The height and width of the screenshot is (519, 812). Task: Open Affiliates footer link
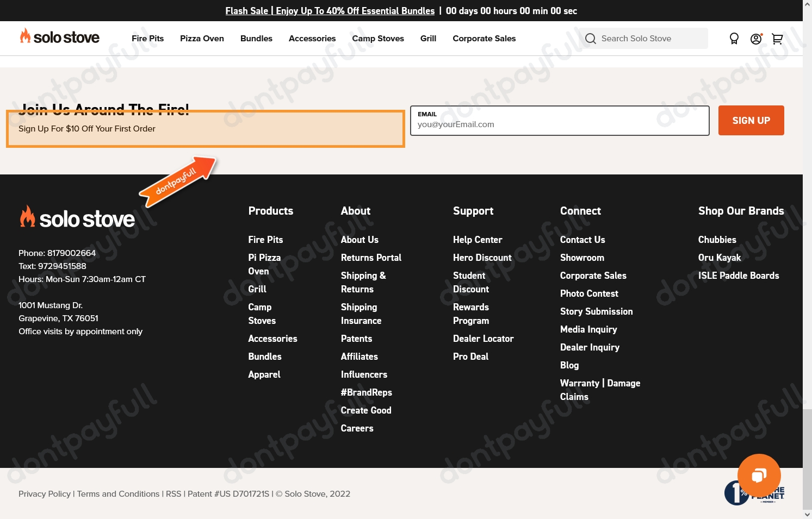coord(359,357)
